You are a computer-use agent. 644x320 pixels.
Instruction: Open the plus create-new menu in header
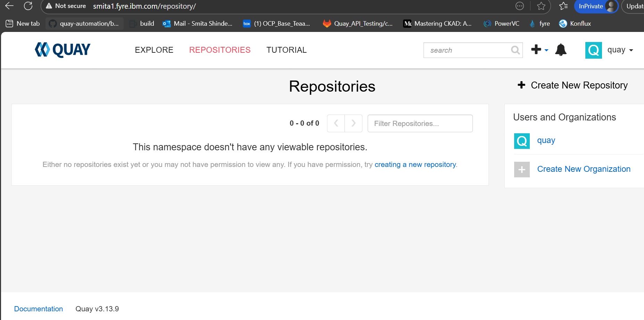tap(540, 50)
